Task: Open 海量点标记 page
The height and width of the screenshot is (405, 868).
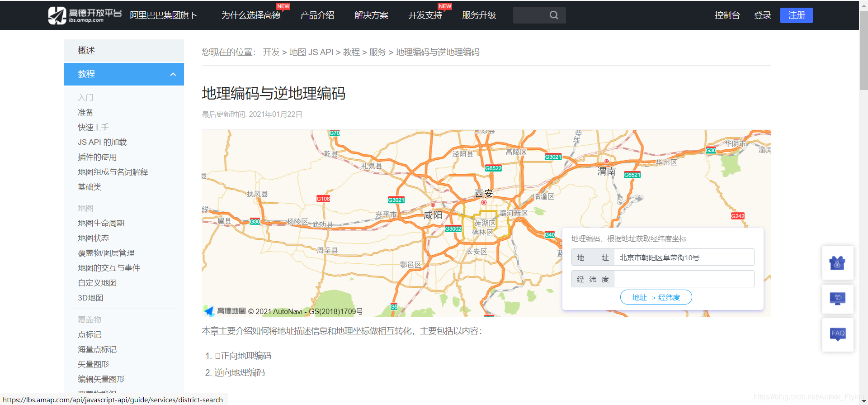Action: coord(97,349)
